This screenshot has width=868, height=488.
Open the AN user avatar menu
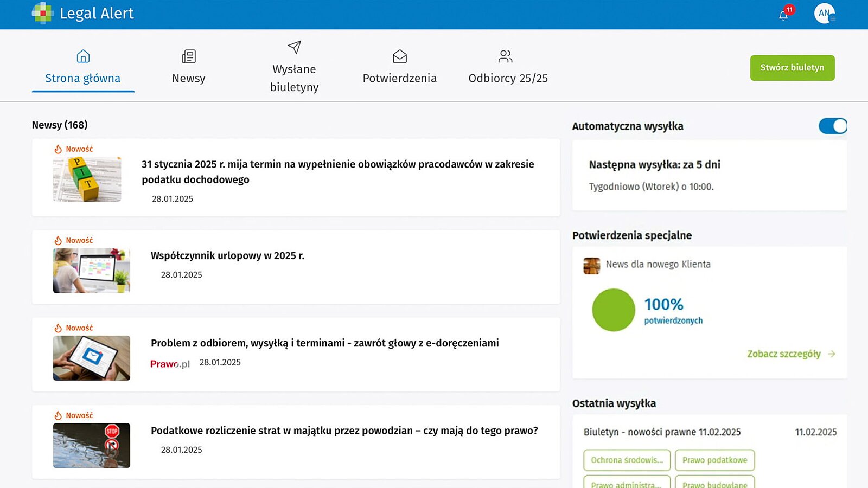tap(824, 14)
